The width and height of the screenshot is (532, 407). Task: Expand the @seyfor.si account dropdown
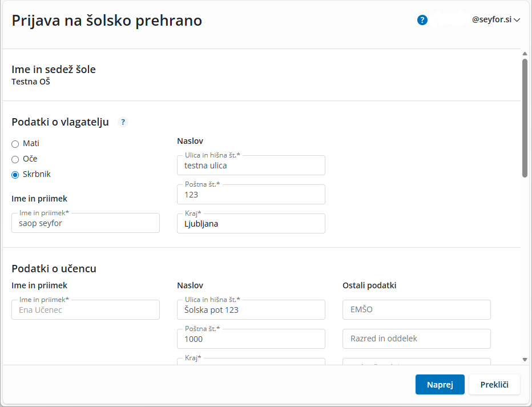[x=495, y=20]
